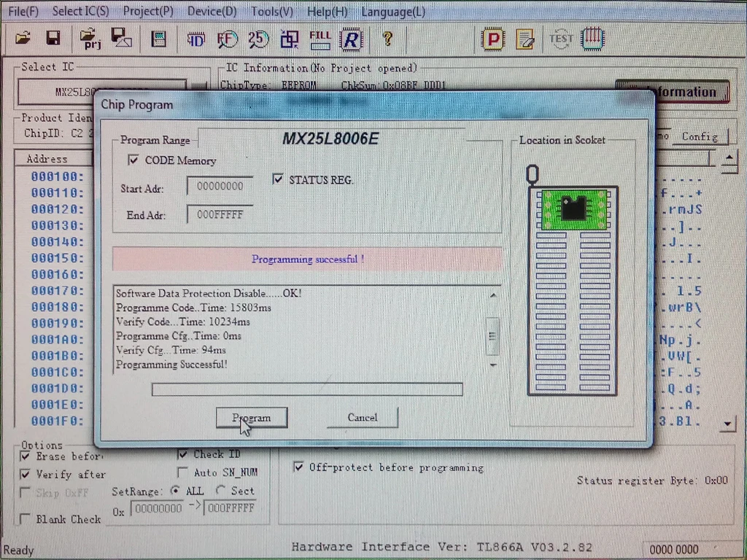Select 'Programme Code..Time: 15803ms' log line
This screenshot has height=560, width=747.
pos(193,308)
